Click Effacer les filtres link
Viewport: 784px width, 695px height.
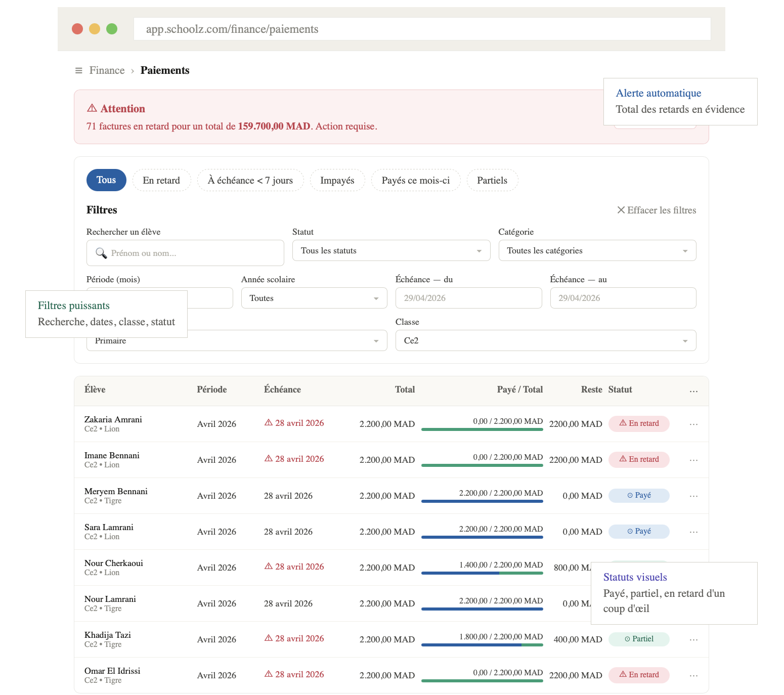tap(657, 210)
